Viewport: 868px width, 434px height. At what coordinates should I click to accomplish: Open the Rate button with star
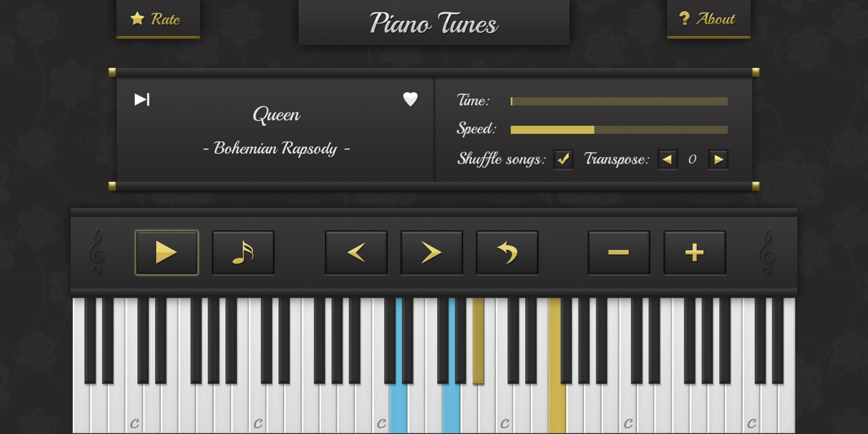tap(158, 19)
